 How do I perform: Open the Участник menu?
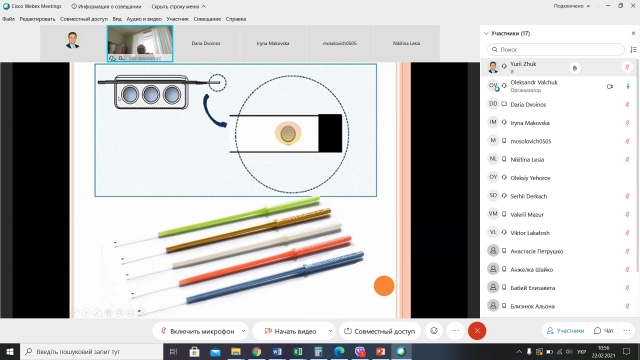pos(178,19)
